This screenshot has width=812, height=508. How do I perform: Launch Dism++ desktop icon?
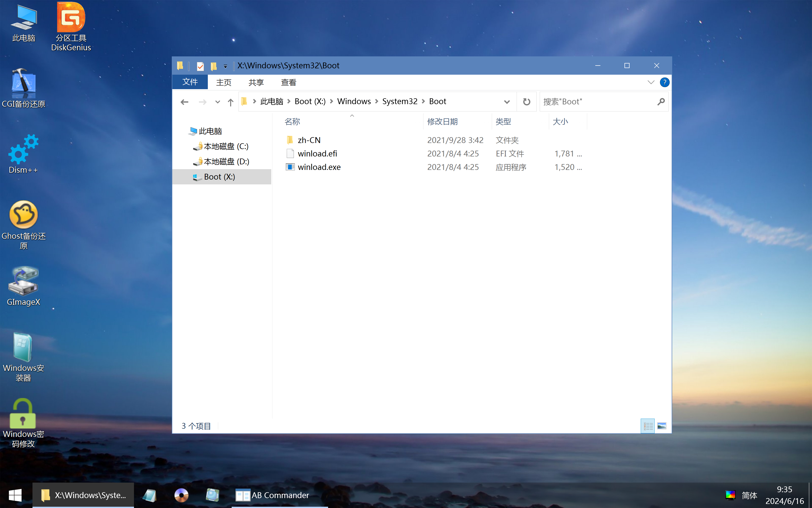(x=24, y=154)
